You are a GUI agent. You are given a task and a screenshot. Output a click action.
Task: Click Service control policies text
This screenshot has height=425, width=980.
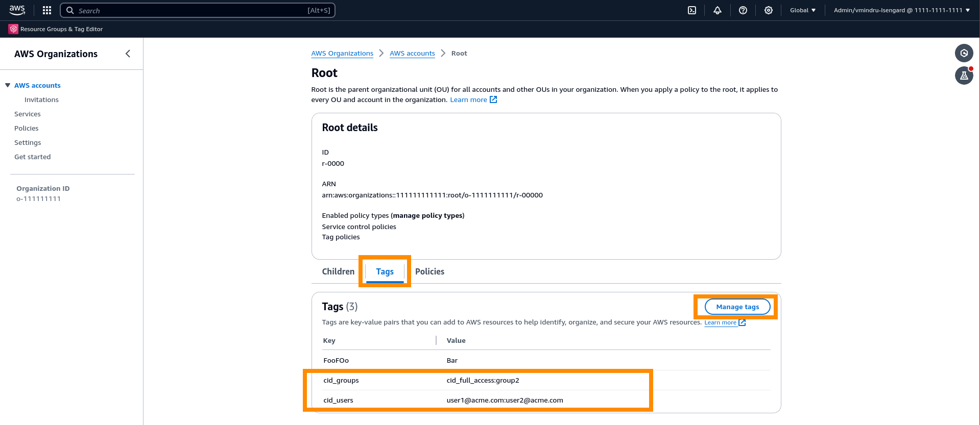(x=359, y=227)
